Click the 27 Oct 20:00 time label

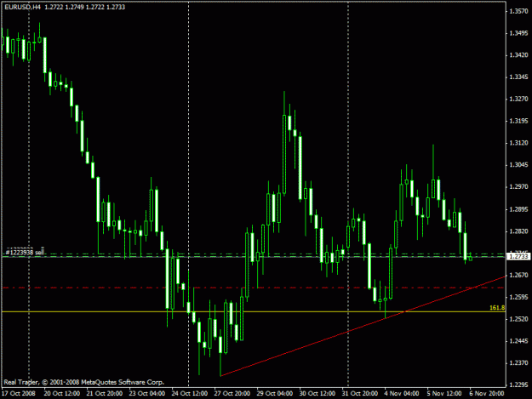[232, 393]
